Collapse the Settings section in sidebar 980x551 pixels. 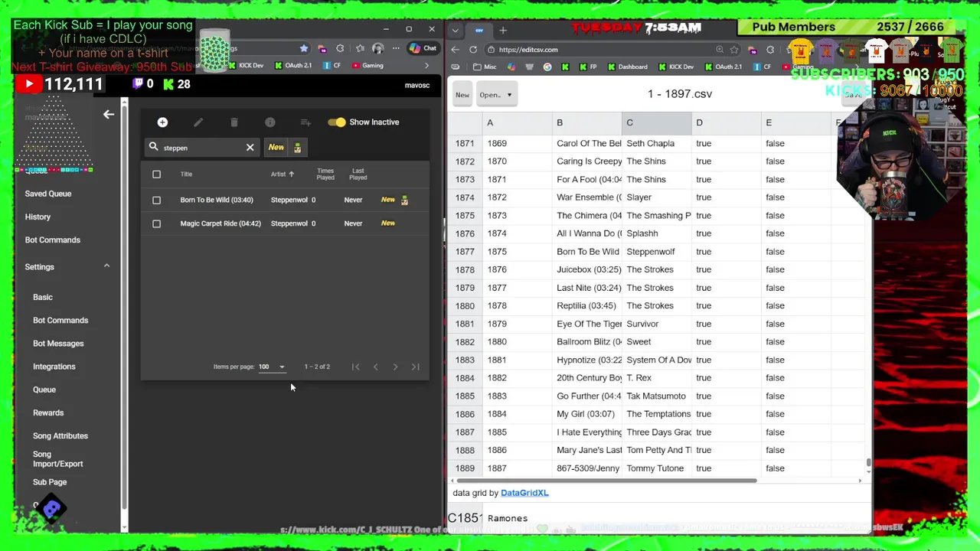pyautogui.click(x=106, y=266)
